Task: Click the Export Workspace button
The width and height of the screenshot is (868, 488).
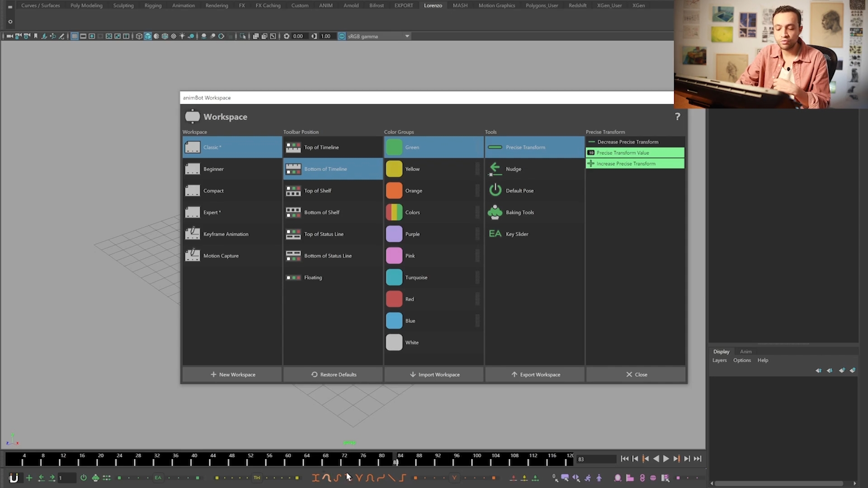Action: click(535, 375)
